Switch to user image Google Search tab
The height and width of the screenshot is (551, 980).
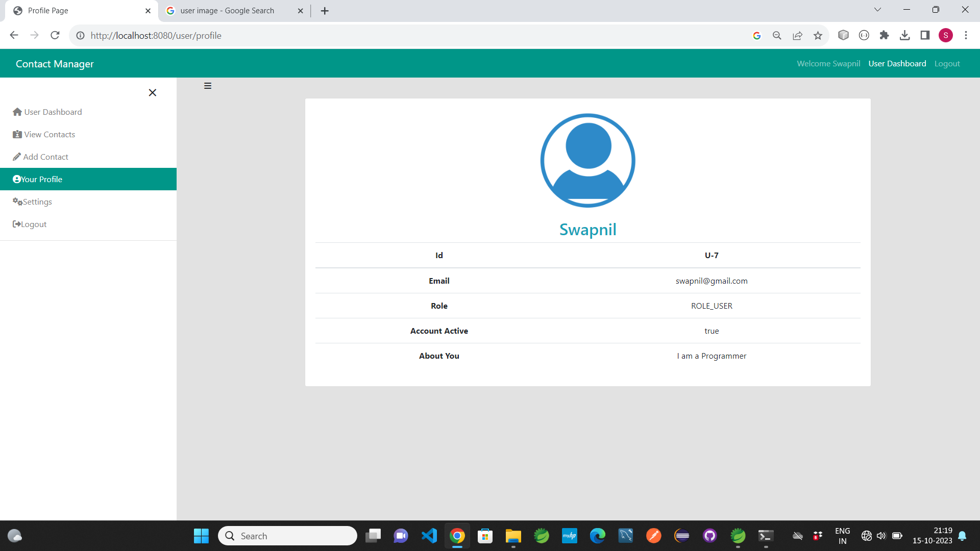tap(227, 10)
